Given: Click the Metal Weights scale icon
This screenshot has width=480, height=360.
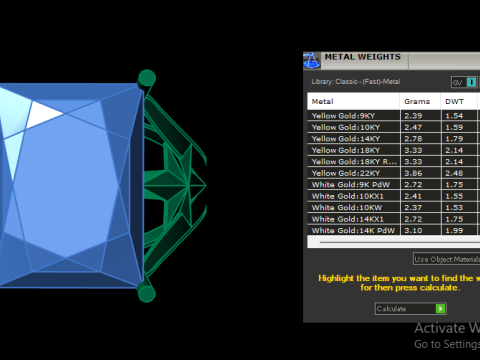Looking at the screenshot, I should pos(312,60).
